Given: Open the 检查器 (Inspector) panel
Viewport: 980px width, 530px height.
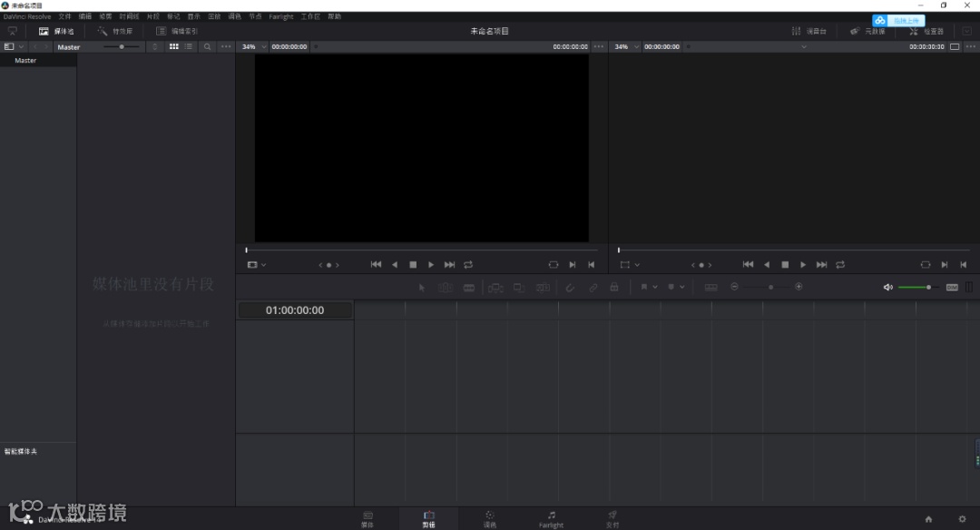Looking at the screenshot, I should [x=926, y=31].
